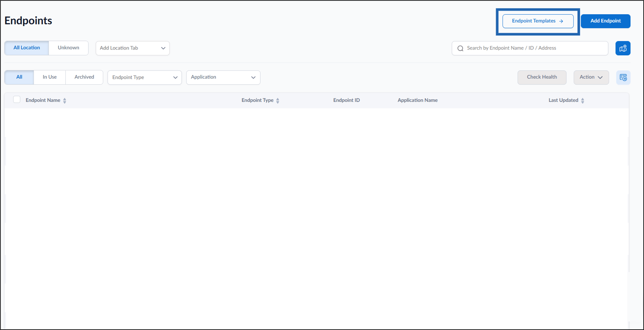The image size is (644, 330).
Task: Sort by Endpoint Name arrows
Action: point(65,100)
